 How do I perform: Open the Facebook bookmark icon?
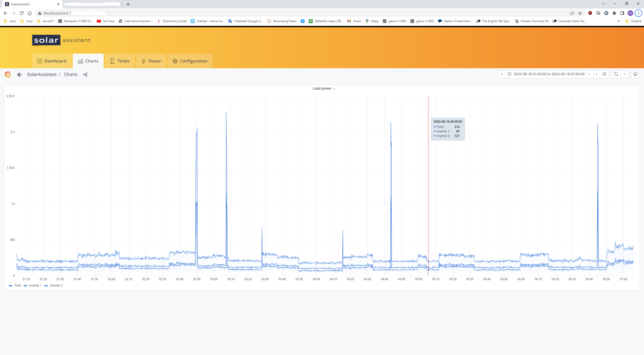coord(303,21)
